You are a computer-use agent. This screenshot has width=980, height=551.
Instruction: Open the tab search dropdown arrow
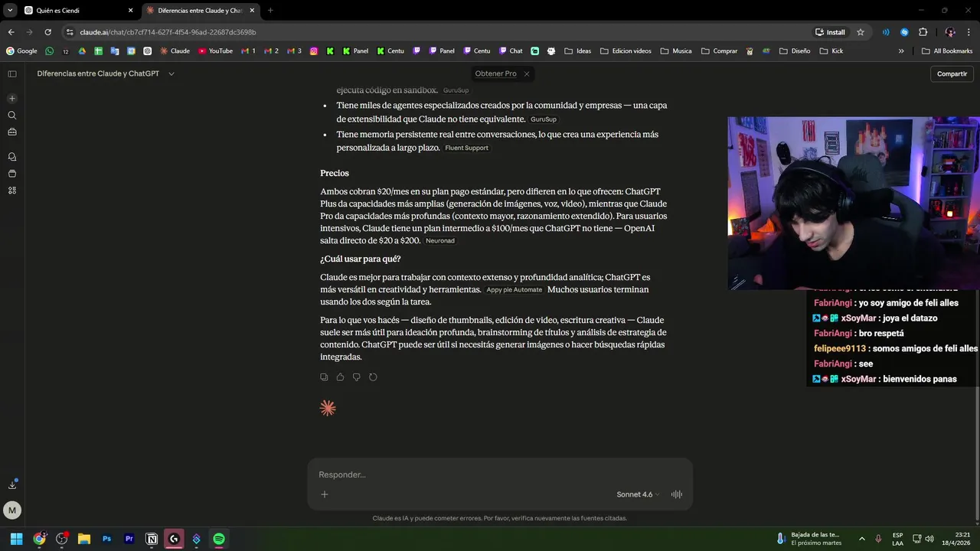(10, 11)
